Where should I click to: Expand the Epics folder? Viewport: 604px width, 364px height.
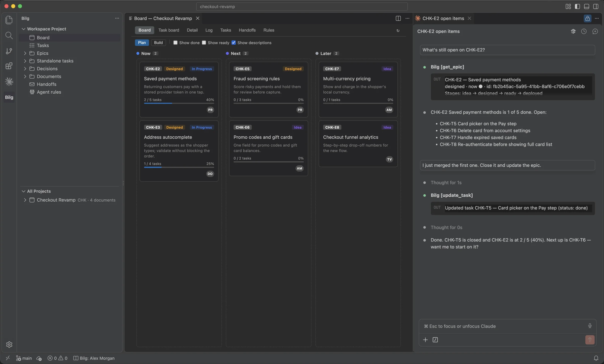25,53
